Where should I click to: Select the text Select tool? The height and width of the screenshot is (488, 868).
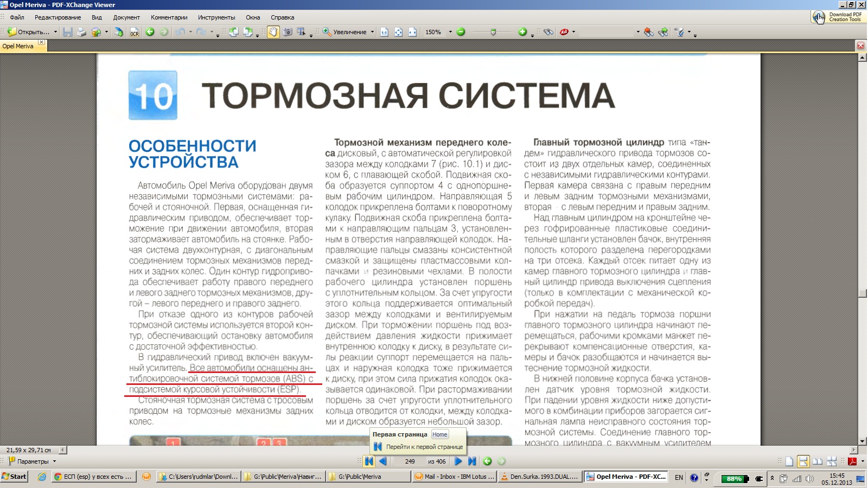point(302,32)
